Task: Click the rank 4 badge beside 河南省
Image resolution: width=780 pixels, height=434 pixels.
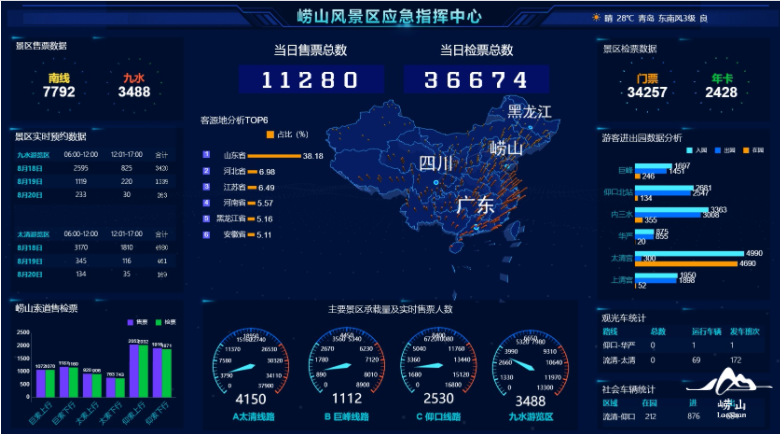Action: pos(206,202)
